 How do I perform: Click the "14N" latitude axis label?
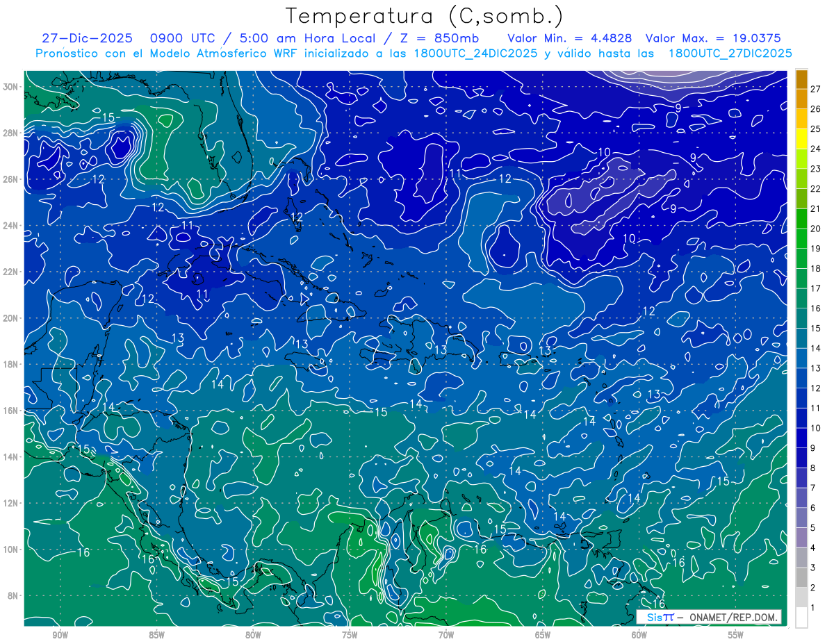[12, 457]
